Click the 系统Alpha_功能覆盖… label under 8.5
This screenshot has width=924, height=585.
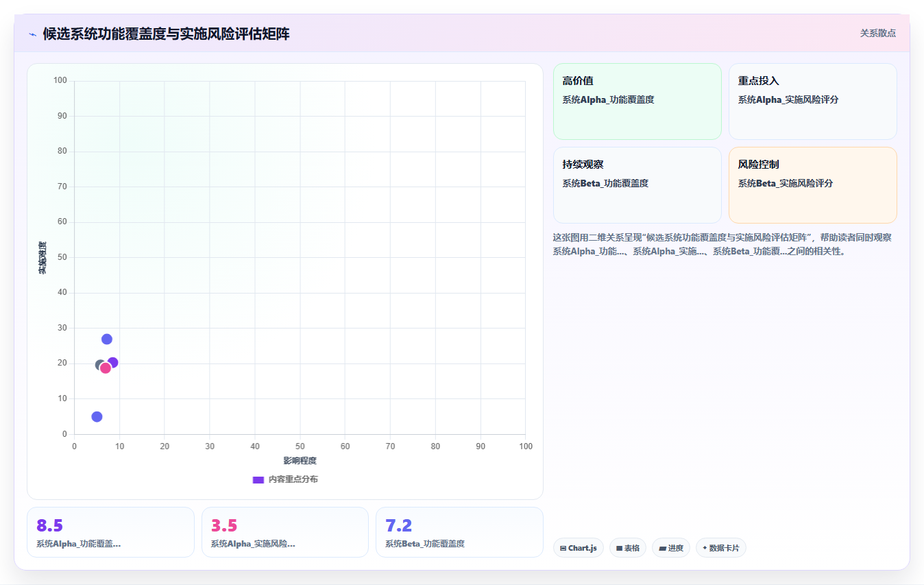point(79,544)
